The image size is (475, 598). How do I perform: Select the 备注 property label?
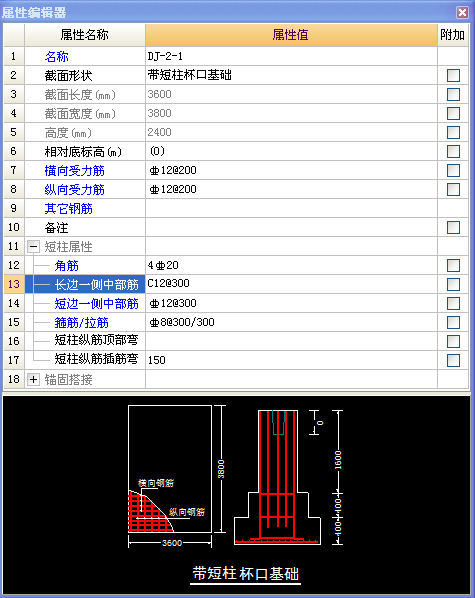coord(56,228)
